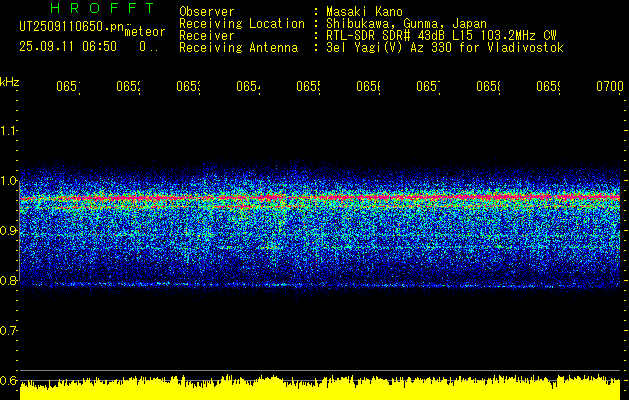This screenshot has height=400, width=629.
Task: Click the 0700 time marker
Action: point(610,86)
